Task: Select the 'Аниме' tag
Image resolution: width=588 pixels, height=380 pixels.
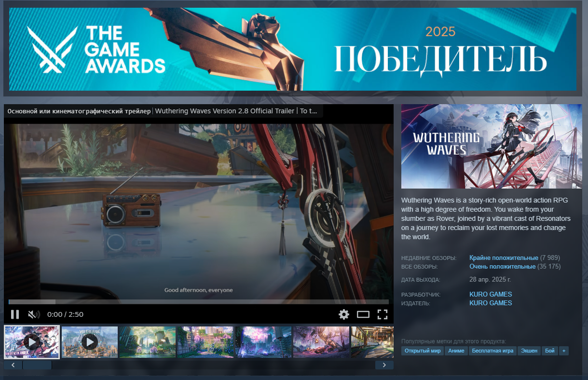Action: [456, 351]
